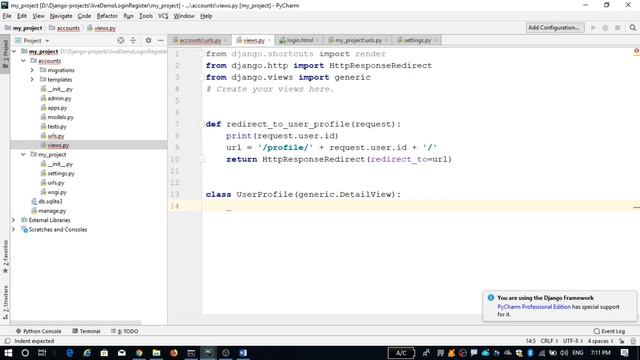The width and height of the screenshot is (640, 360).
Task: Open Project panel settings gear
Action: click(x=148, y=40)
